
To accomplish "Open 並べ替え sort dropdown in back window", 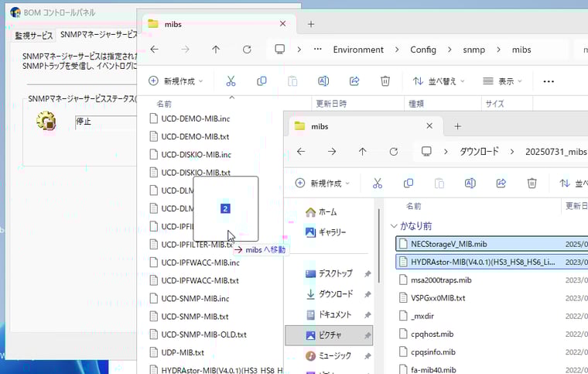I will tap(439, 81).
